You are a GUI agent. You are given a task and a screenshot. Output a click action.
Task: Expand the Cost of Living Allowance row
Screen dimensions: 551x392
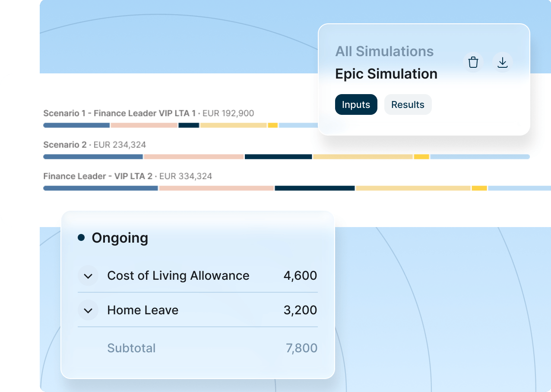point(88,276)
